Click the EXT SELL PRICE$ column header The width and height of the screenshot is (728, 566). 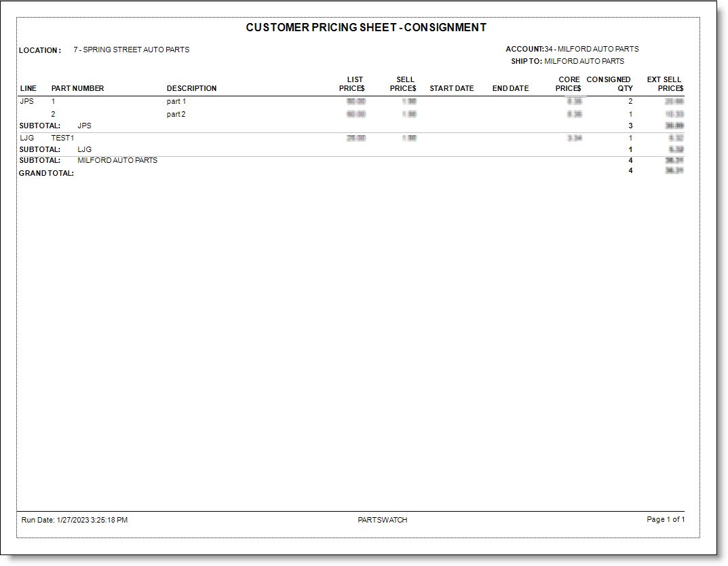[x=664, y=84]
